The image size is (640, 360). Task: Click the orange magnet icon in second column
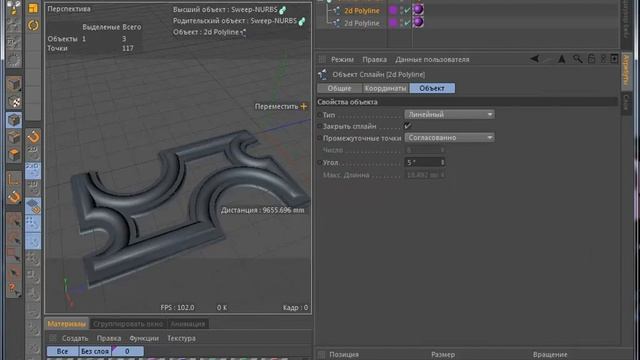[33, 137]
